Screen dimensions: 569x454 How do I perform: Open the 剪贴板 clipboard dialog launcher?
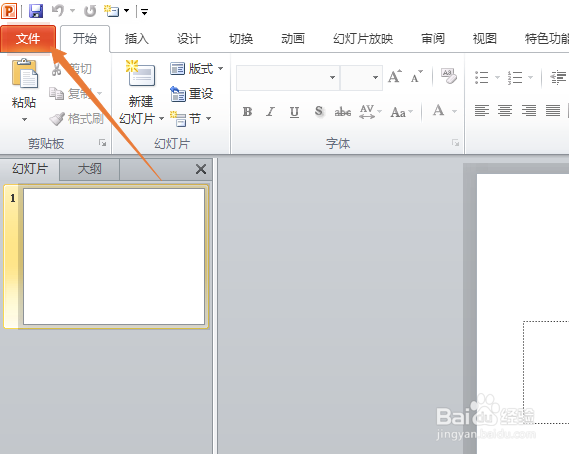pyautogui.click(x=102, y=143)
